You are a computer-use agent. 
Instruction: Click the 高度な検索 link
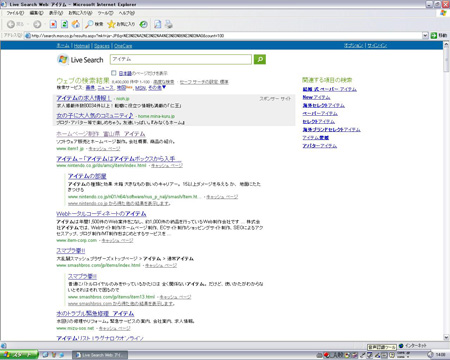point(164,82)
